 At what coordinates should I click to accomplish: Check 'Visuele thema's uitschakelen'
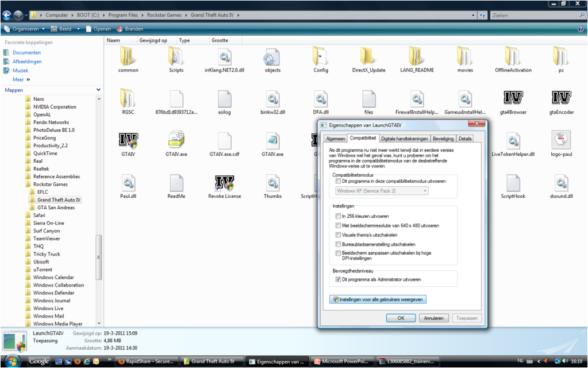(x=338, y=235)
